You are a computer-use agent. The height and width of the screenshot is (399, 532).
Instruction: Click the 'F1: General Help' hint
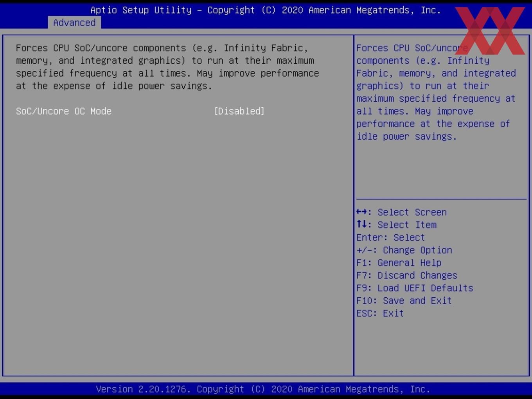click(x=399, y=262)
